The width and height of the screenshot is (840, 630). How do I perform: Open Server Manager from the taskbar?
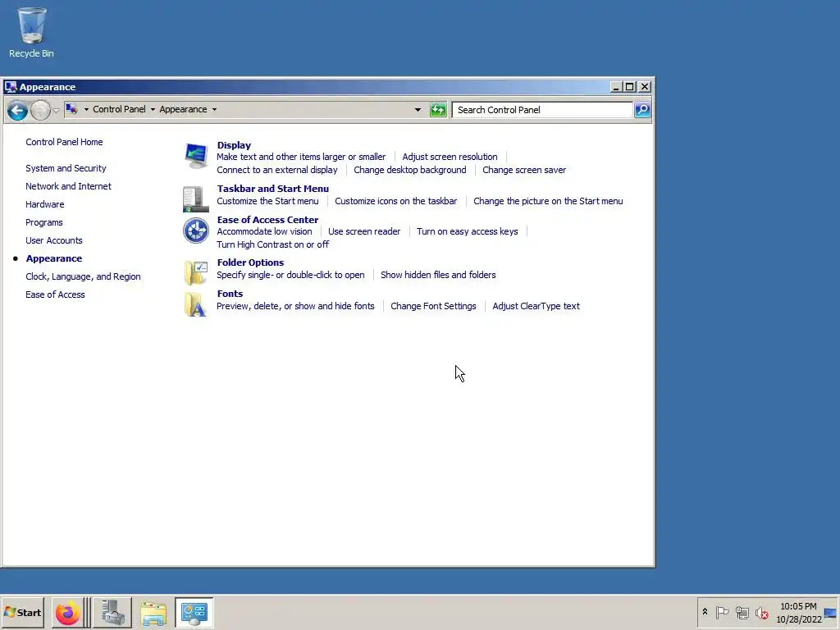(112, 613)
